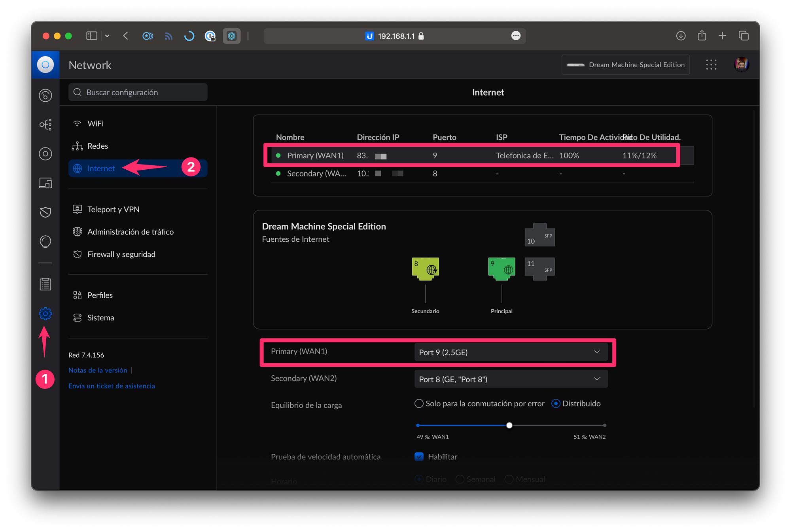
Task: Click the Puerto column header
Action: click(444, 137)
